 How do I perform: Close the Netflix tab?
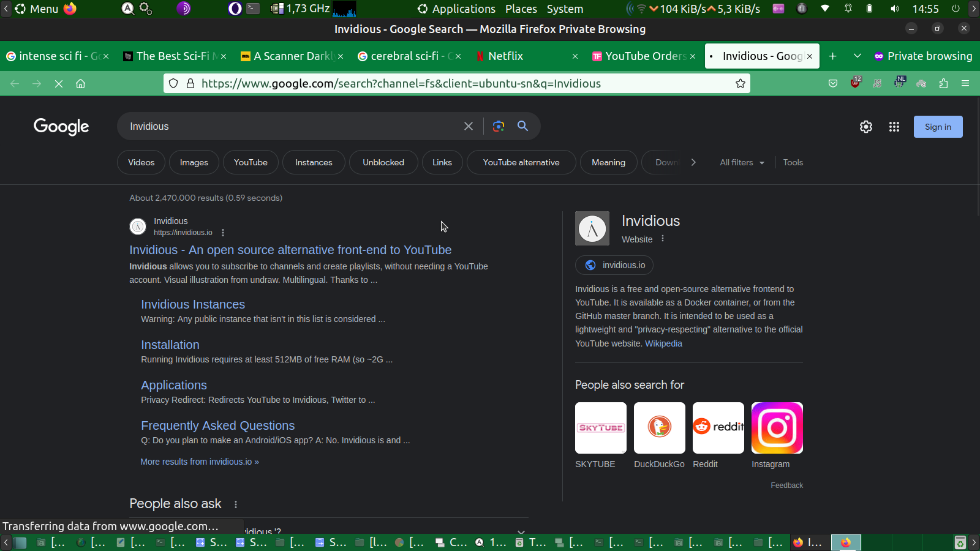point(575,56)
